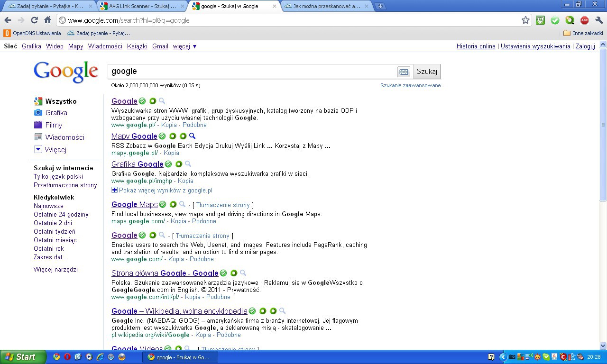The image size is (607, 364).
Task: Open Książki in the top navigation bar
Action: coord(137,46)
